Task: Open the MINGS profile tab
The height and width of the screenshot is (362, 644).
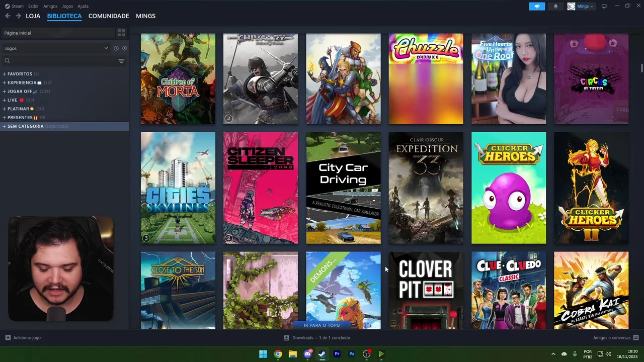Action: click(x=145, y=16)
